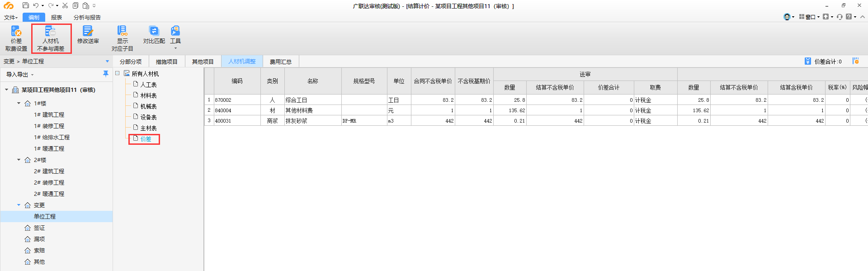Open 价差取费设置 in the ribbon
The image size is (868, 271).
16,38
